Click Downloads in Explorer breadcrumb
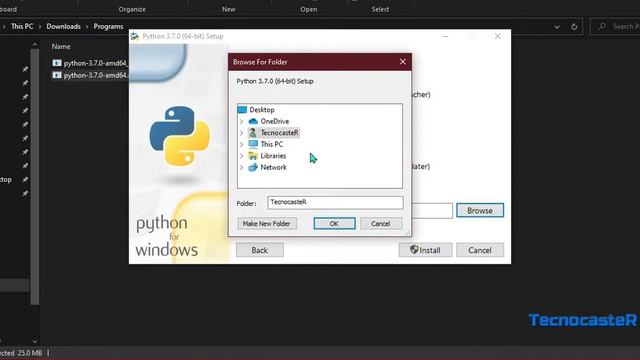The image size is (640, 360). click(63, 27)
